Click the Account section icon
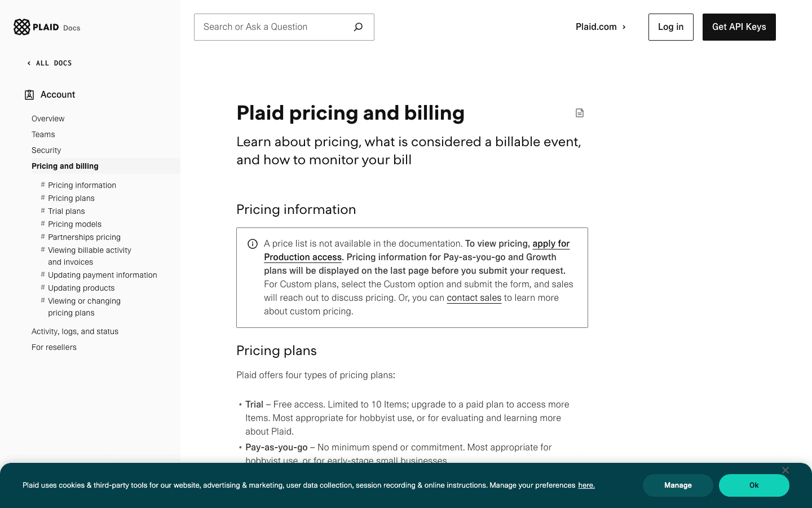 coord(29,95)
